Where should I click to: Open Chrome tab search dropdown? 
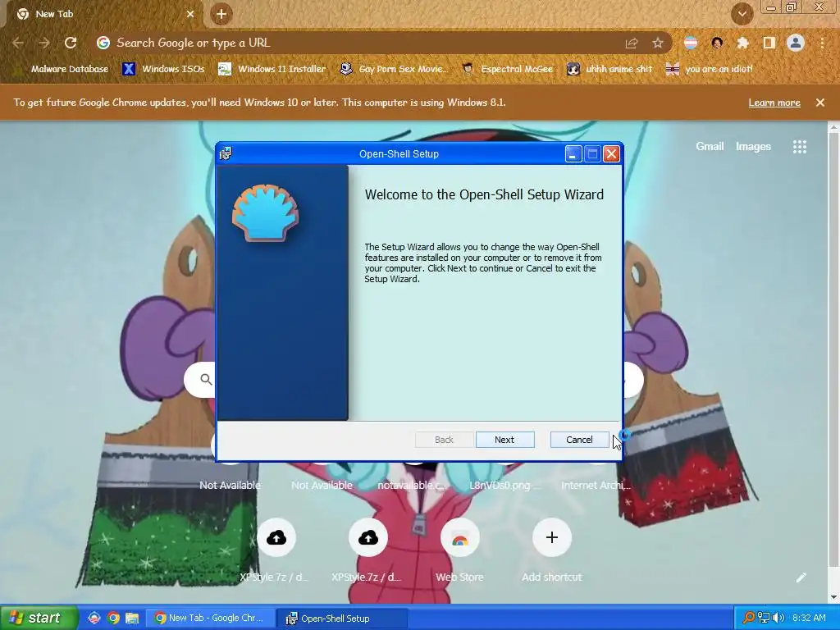point(742,14)
